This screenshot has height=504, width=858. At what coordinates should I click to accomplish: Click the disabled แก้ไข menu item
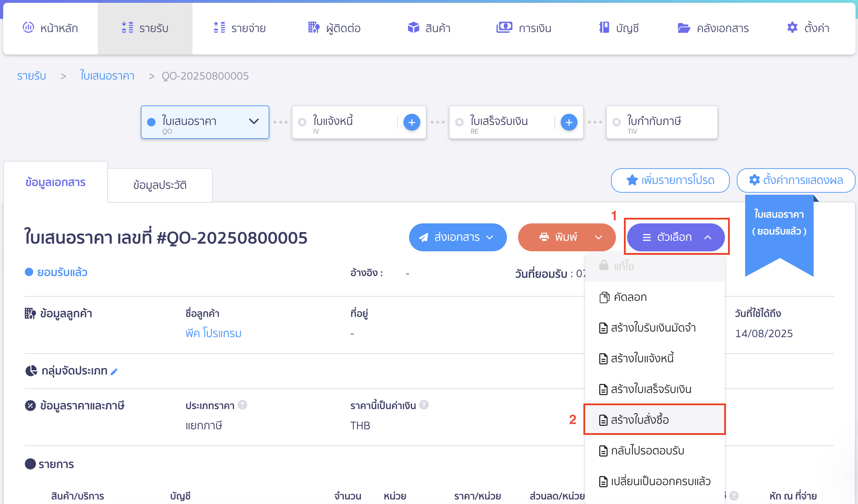click(x=655, y=266)
